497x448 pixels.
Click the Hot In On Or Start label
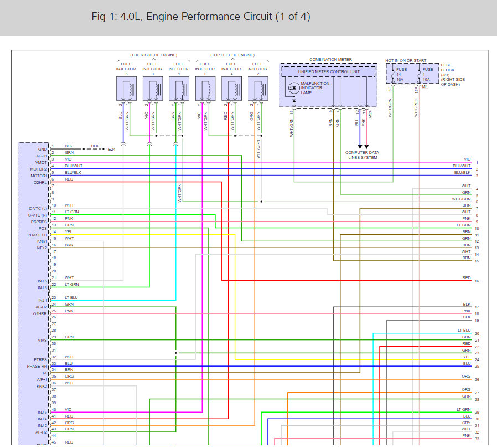point(406,60)
